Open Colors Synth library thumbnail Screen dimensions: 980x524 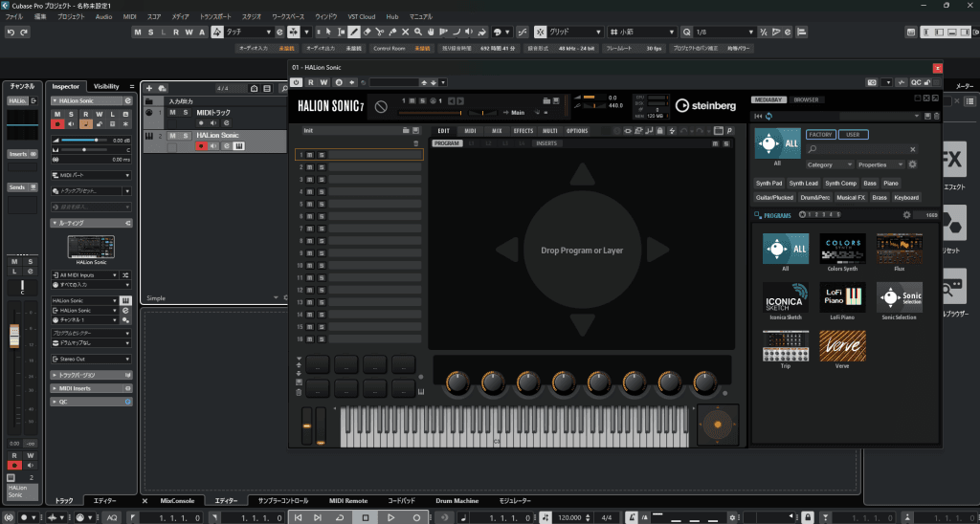842,249
